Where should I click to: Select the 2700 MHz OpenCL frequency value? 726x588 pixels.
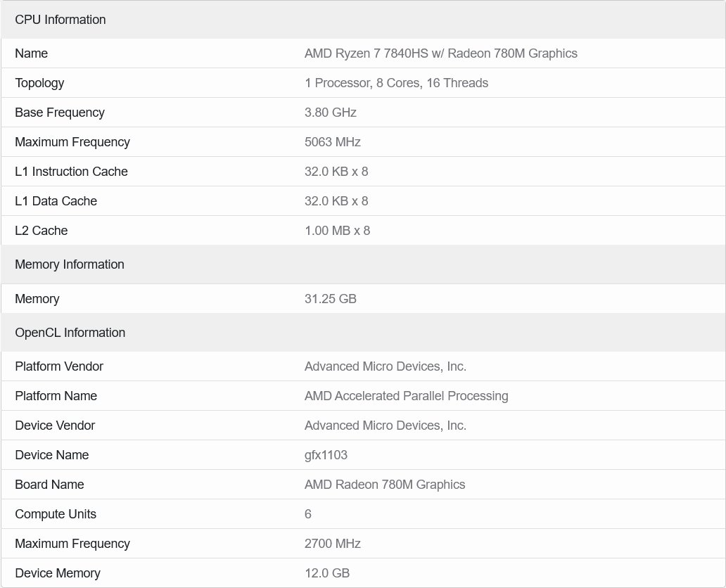(332, 544)
